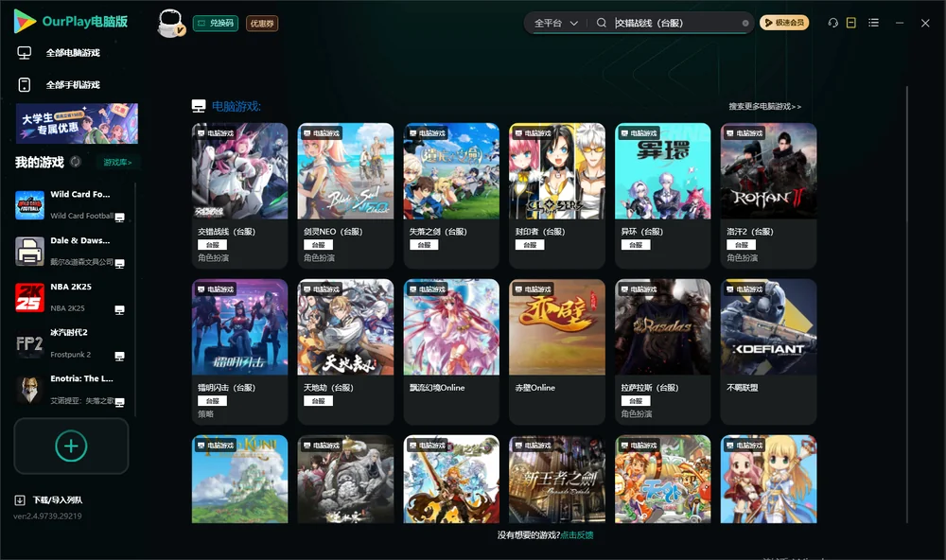Open the college student discount banner
The image size is (946, 560).
77,123
